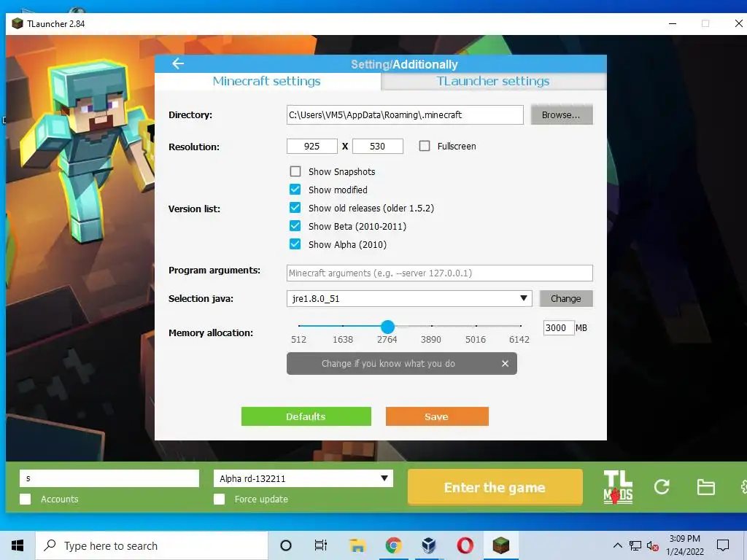Click the 6142 memory scale value
The width and height of the screenshot is (747, 560).
click(x=519, y=340)
